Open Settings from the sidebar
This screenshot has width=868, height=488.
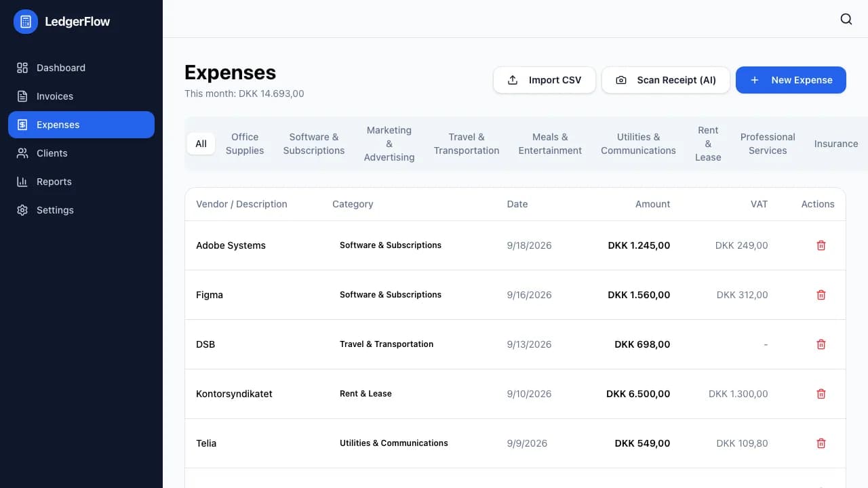coord(81,210)
